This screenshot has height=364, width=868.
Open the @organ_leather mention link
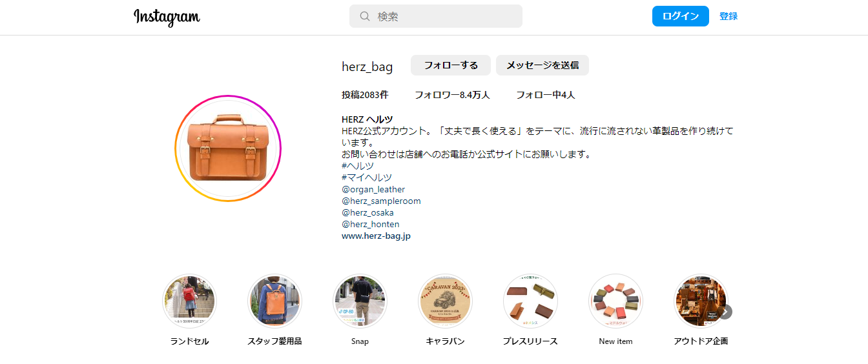click(x=373, y=189)
